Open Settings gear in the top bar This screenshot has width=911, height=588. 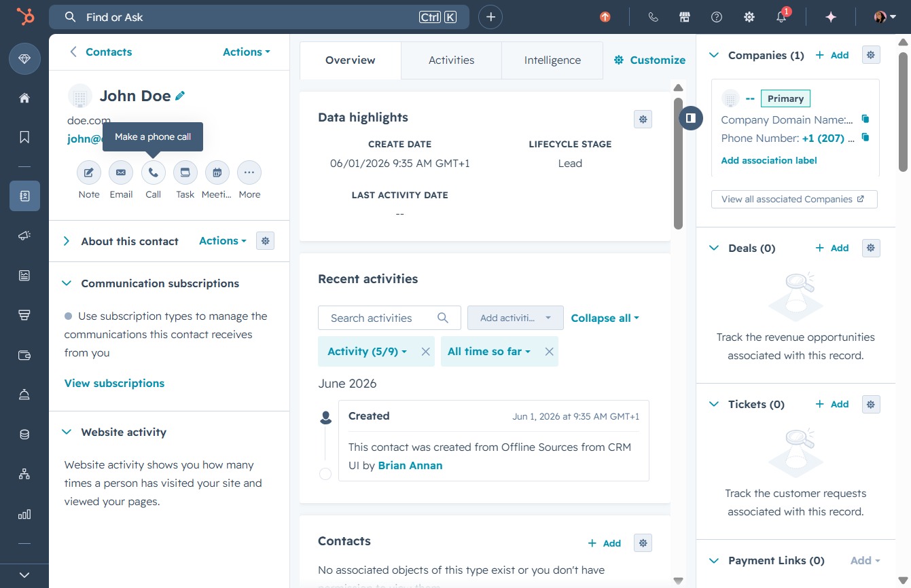pos(749,17)
